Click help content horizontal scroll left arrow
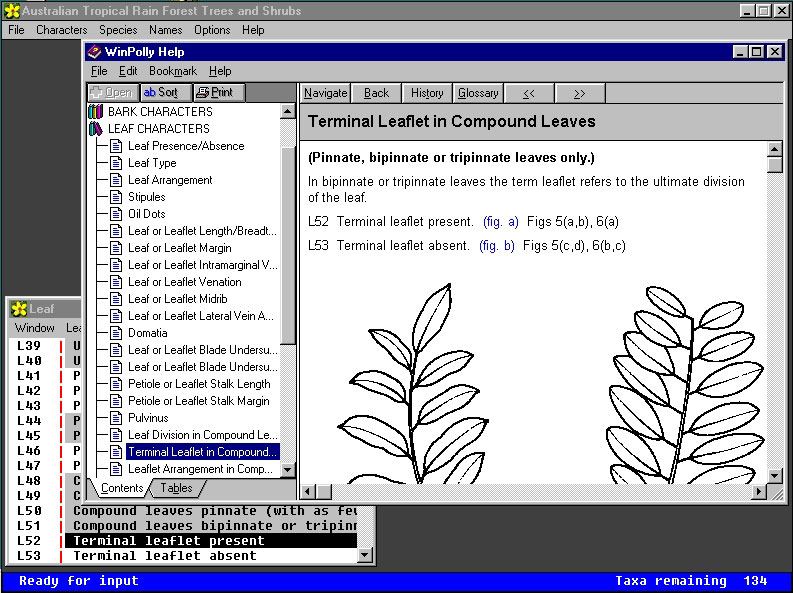Screen dimensions: 793x593 309,491
